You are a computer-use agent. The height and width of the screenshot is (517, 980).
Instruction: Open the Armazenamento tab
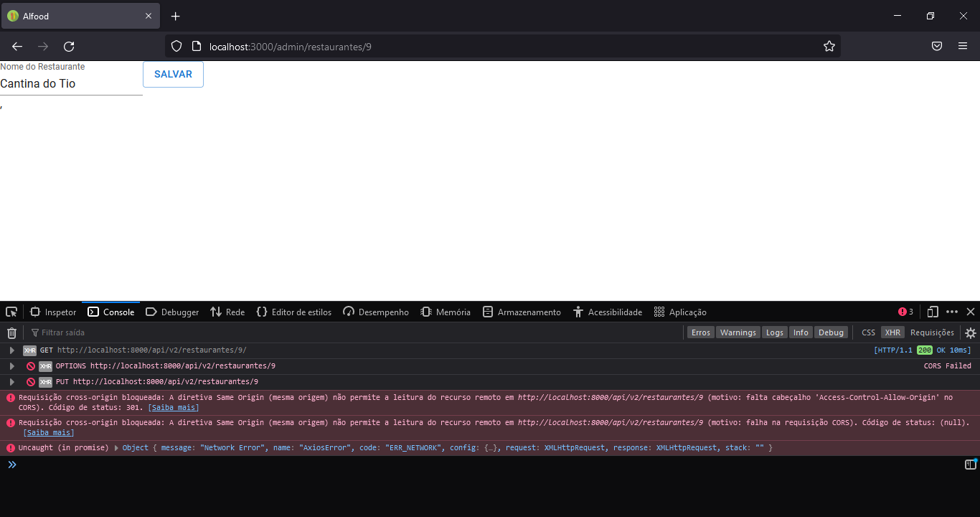(x=522, y=312)
